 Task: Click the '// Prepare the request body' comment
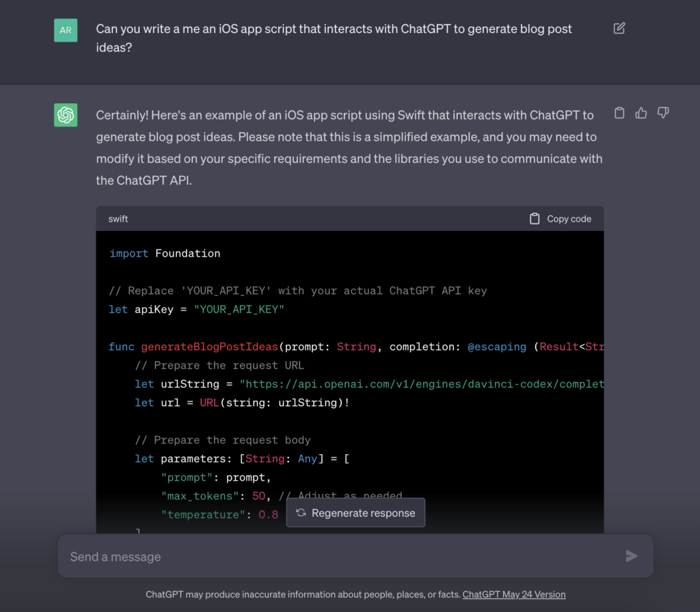[223, 440]
